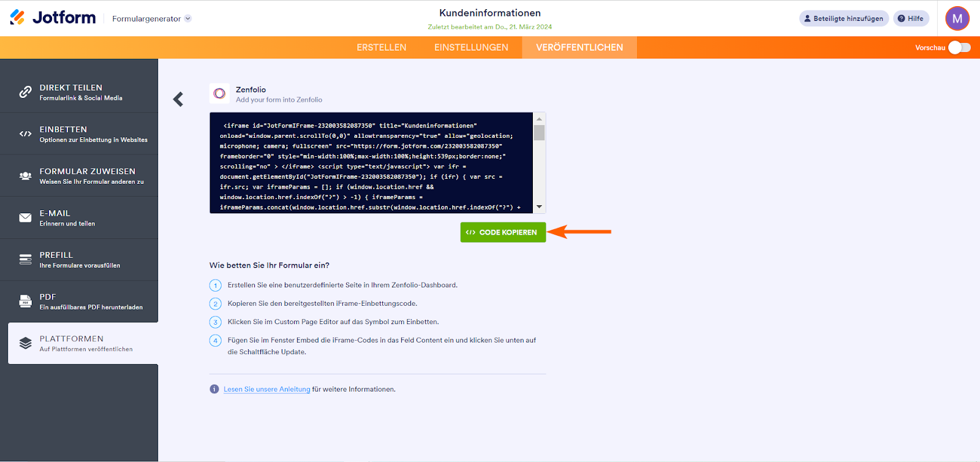Viewport: 980px width, 462px height.
Task: Click the code icon next to Einbetten
Action: [25, 134]
